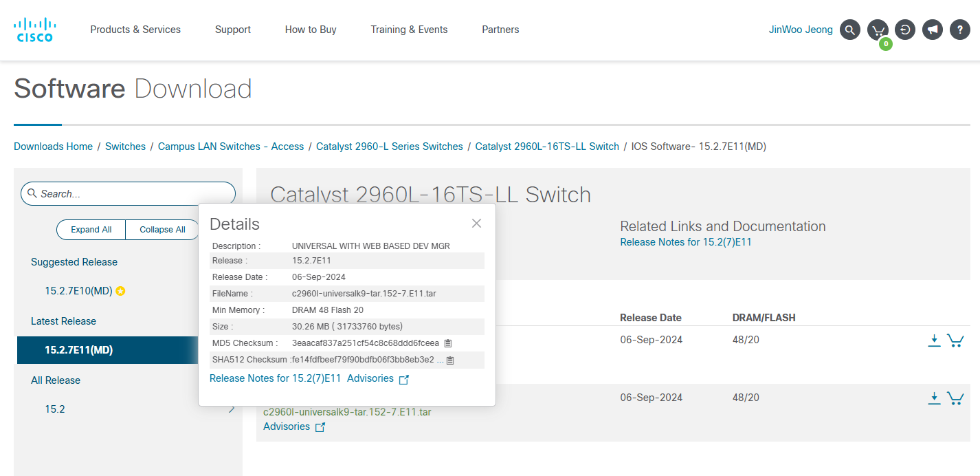
Task: Click the IOS Software- 15.2.7E11(MD) breadcrumb text
Action: click(699, 147)
